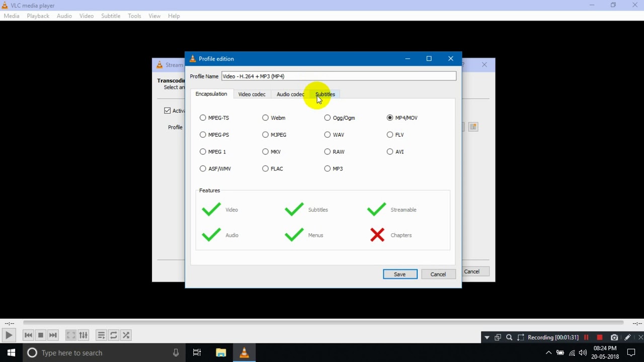Open the Media menu
The width and height of the screenshot is (644, 362).
[12, 16]
